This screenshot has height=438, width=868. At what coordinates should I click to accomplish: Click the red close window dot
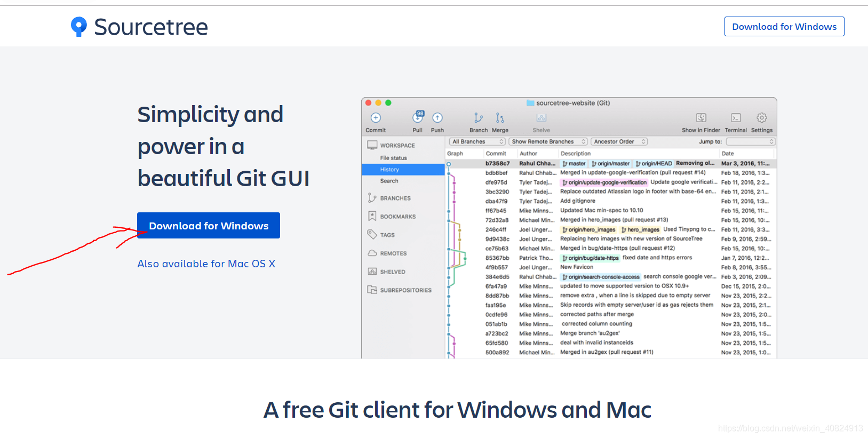[368, 103]
